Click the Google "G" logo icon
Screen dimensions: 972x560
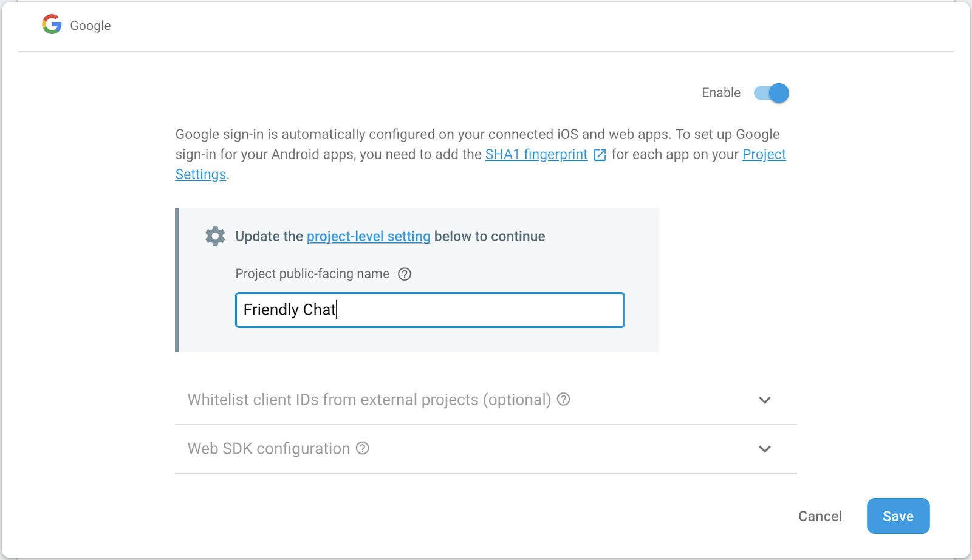pyautogui.click(x=52, y=24)
